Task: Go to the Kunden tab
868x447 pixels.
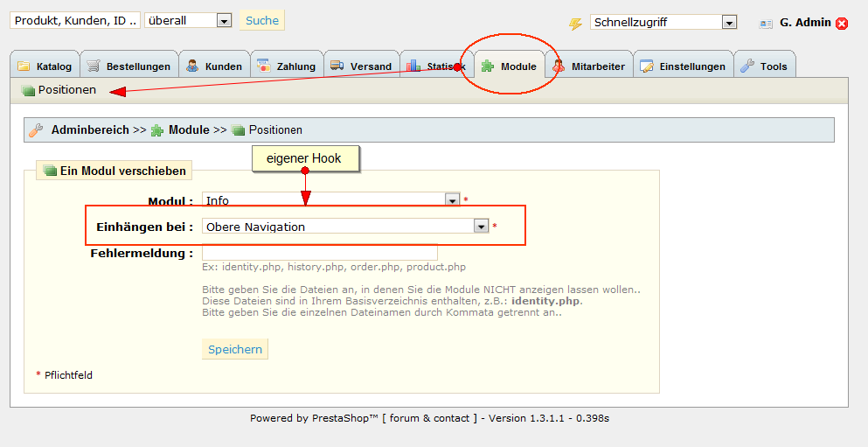Action: (x=214, y=66)
